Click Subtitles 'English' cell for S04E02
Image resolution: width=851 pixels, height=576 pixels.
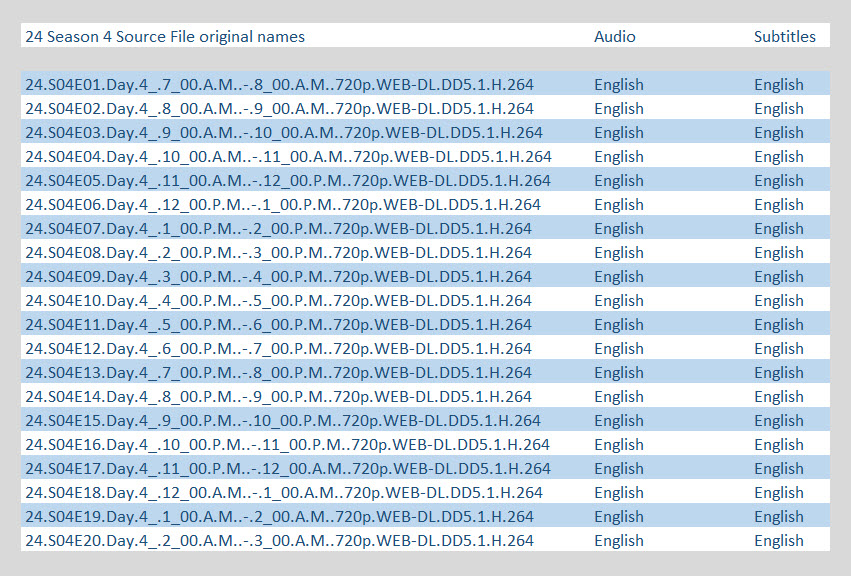[x=779, y=109]
